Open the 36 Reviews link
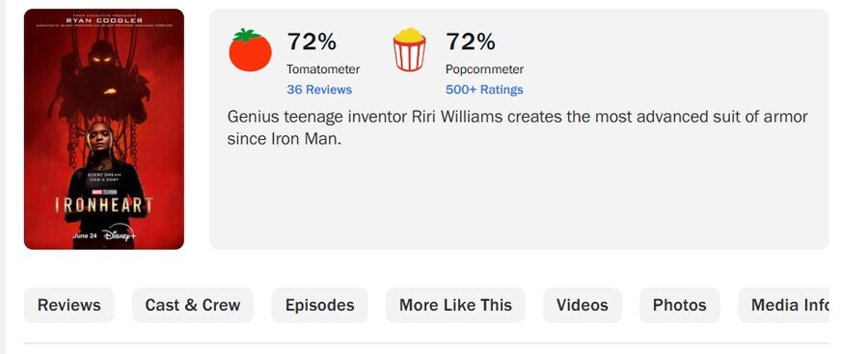868x354 pixels. (x=319, y=89)
